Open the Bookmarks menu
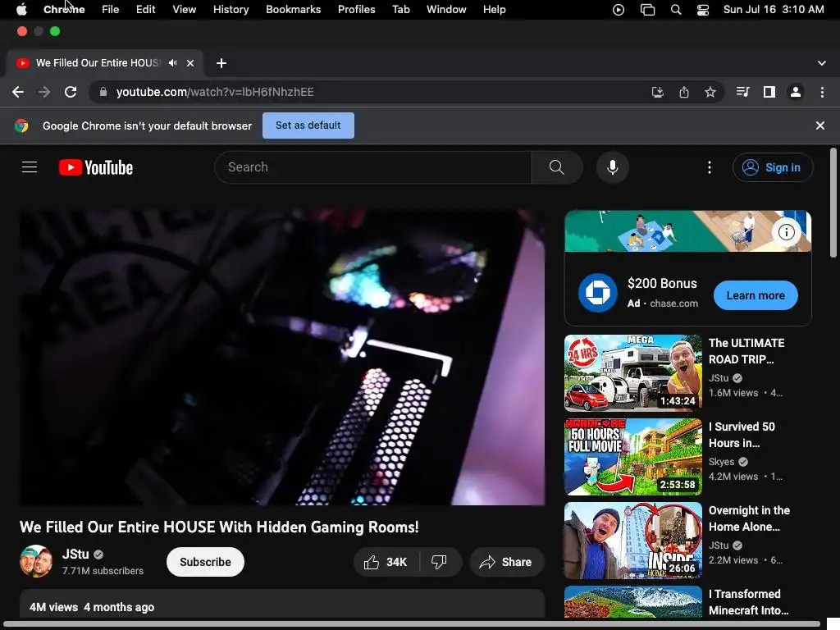This screenshot has height=630, width=840. tap(294, 9)
